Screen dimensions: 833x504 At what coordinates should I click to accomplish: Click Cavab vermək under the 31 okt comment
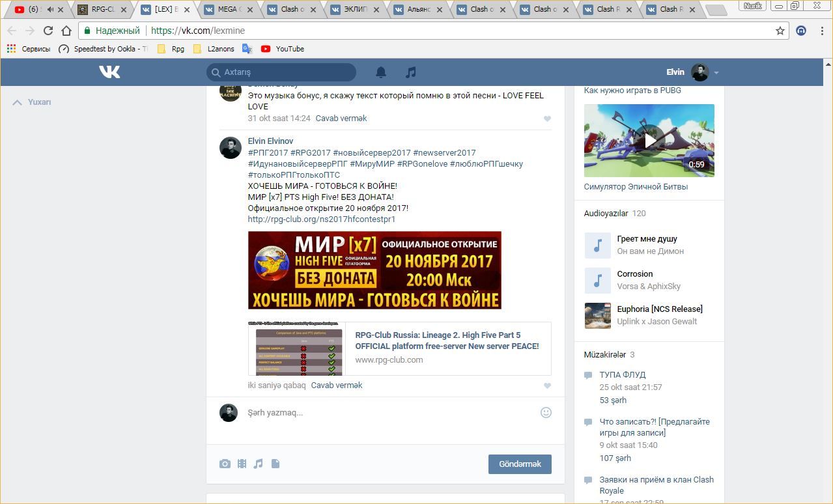(x=341, y=119)
